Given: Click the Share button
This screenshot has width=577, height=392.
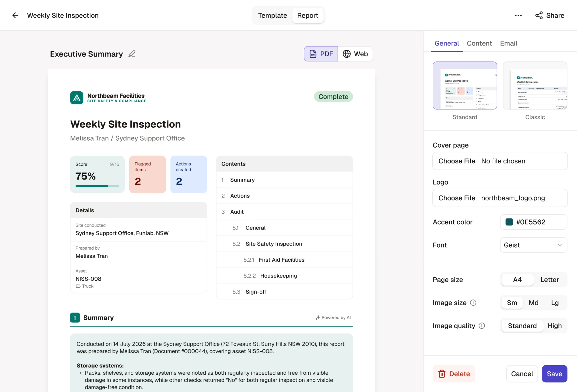Looking at the screenshot, I should coord(550,16).
